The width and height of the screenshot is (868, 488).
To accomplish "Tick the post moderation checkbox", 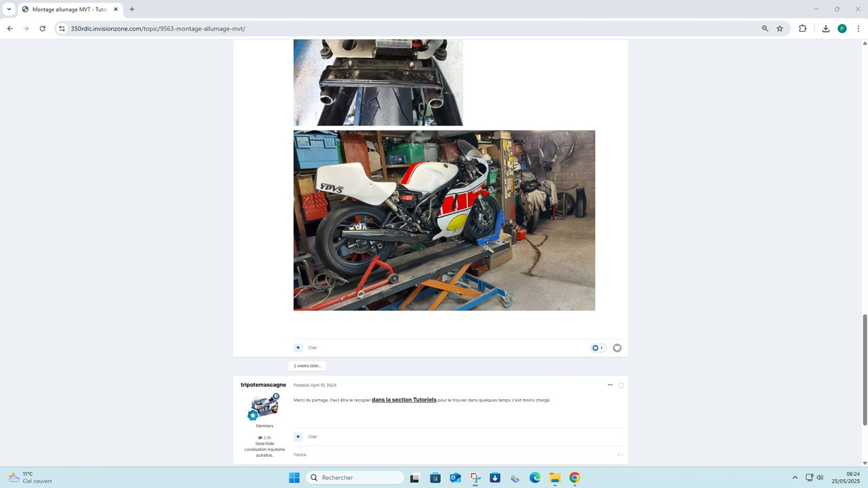I will click(621, 386).
